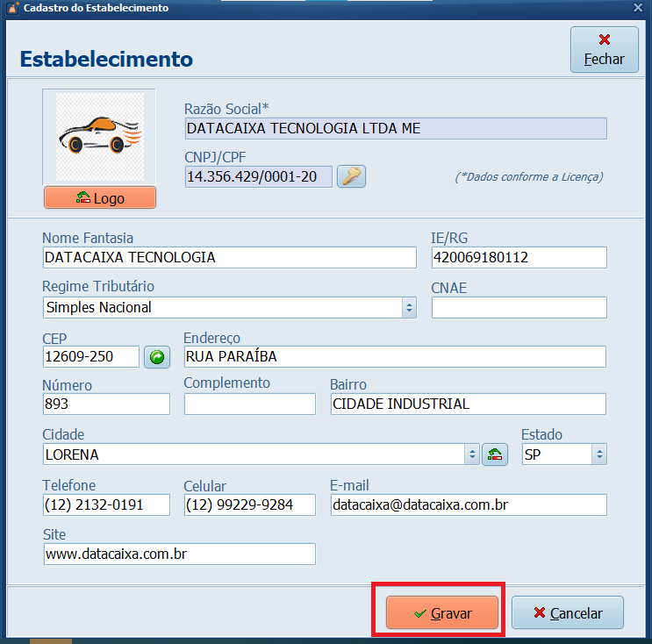Viewport: 652px width, 644px height.
Task: Focus the Razão Social field
Action: [396, 128]
